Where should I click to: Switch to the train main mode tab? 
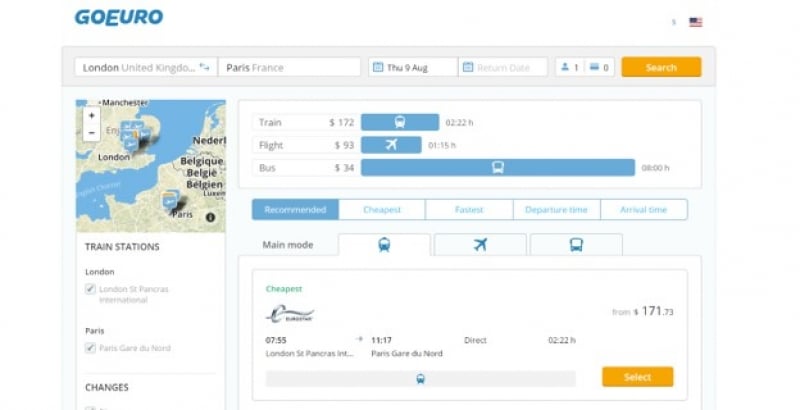tap(384, 245)
